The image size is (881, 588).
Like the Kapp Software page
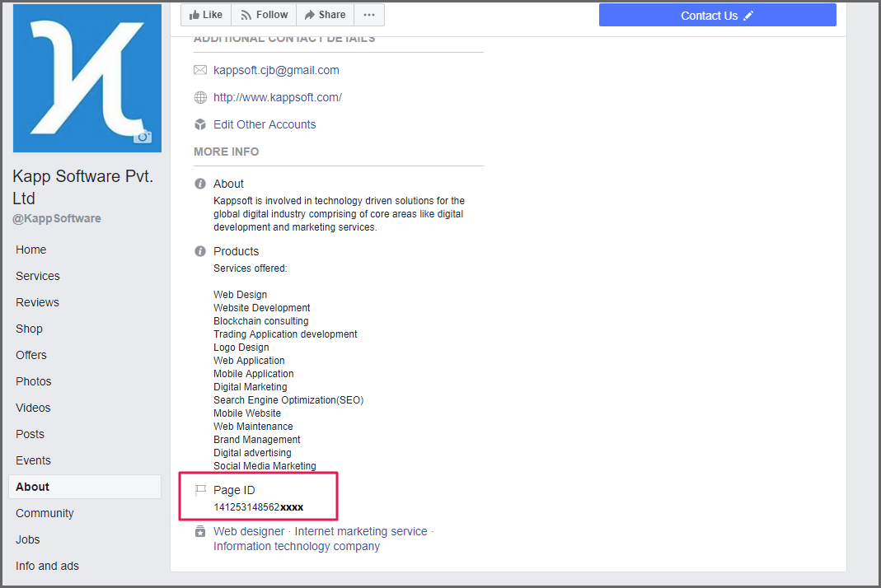(x=206, y=15)
